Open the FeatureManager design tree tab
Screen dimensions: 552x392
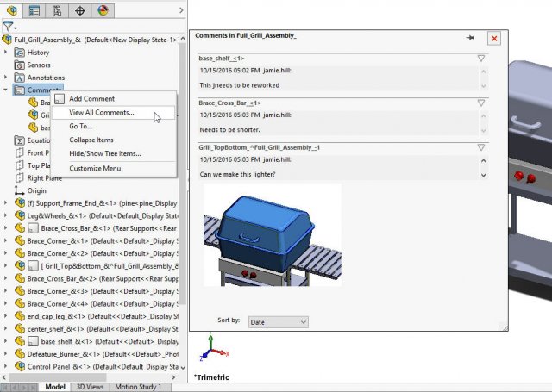(11, 10)
